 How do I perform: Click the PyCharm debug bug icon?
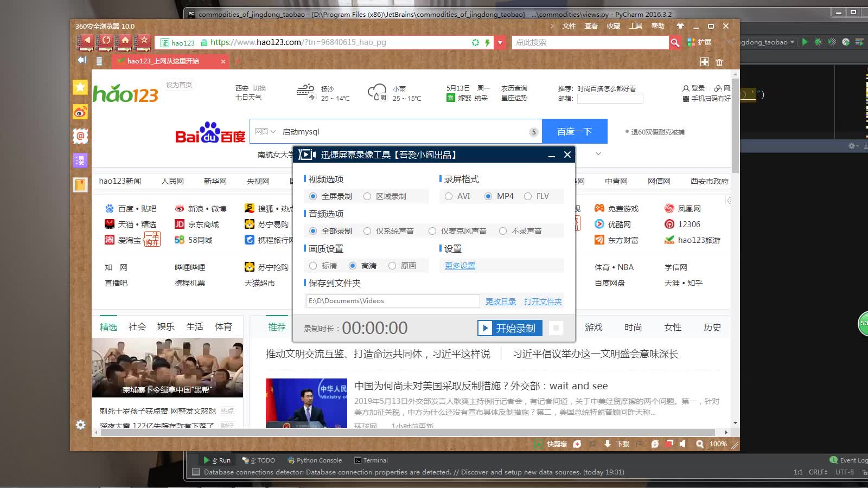point(818,42)
